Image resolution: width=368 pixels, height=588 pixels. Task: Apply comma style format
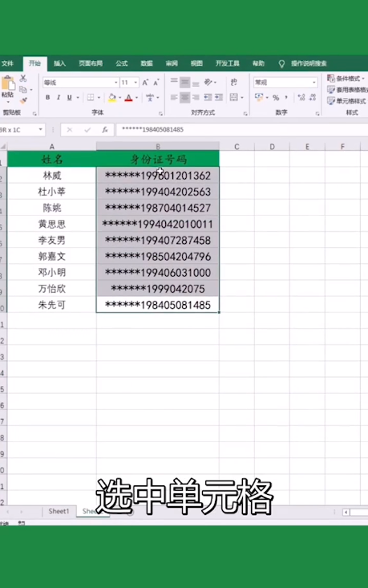point(286,98)
